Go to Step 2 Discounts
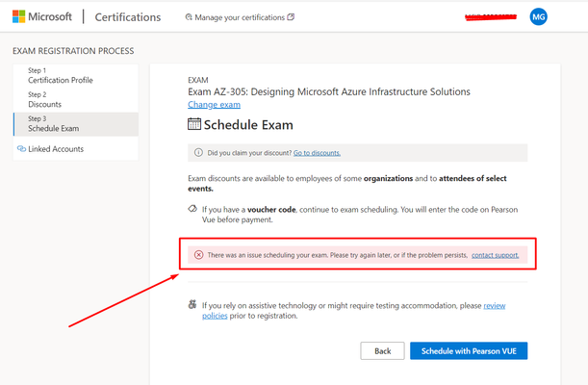Viewport: 588px width, 385px height. (x=76, y=100)
